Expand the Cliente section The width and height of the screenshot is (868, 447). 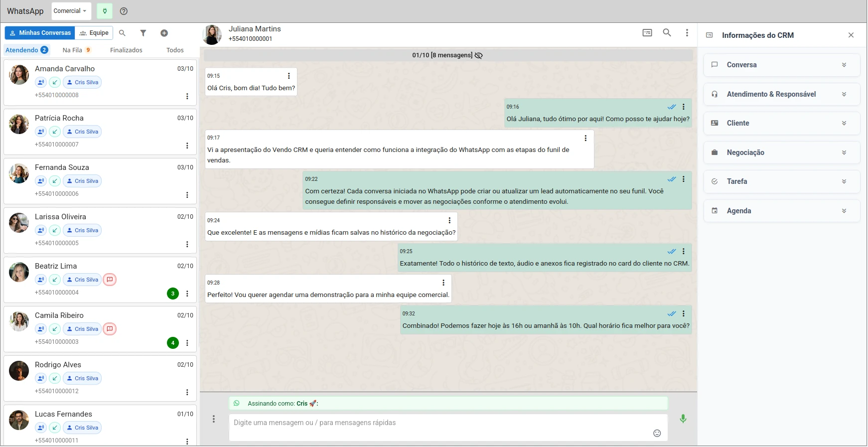[x=782, y=123]
